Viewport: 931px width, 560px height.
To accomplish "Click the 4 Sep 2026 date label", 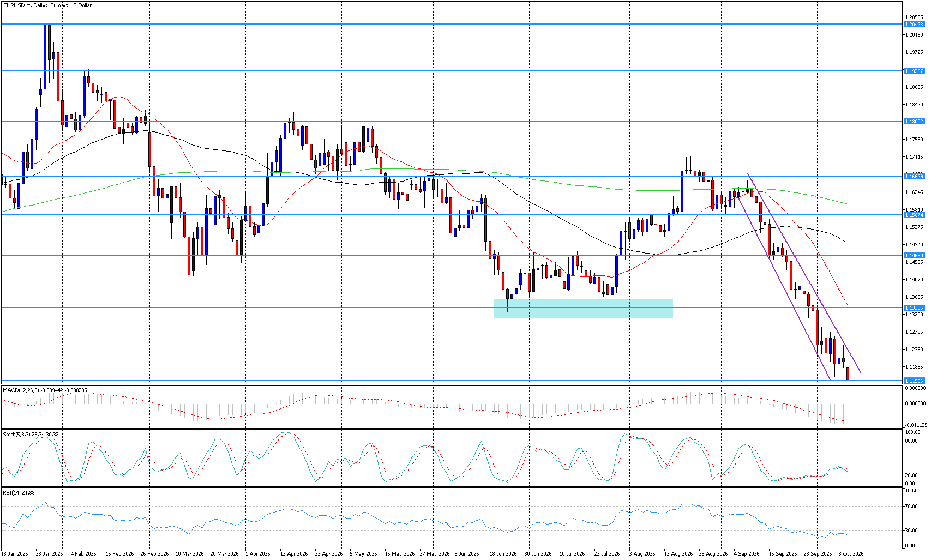I will [747, 554].
